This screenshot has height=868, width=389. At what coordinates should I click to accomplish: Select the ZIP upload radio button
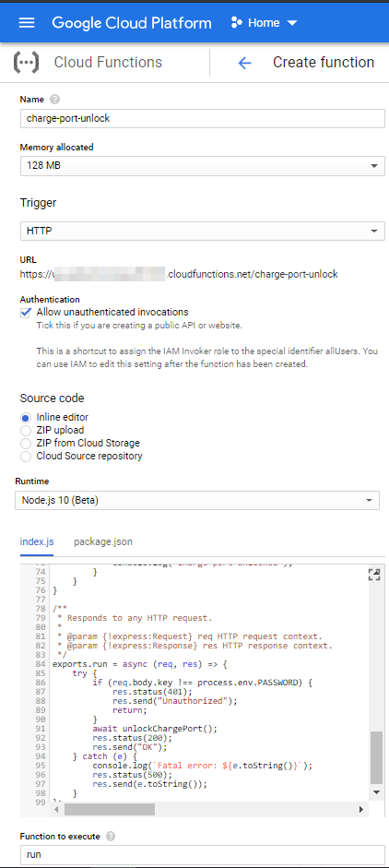tap(26, 431)
